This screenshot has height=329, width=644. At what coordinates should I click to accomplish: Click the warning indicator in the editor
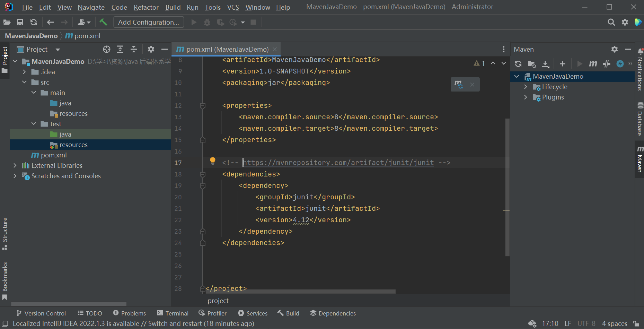(479, 63)
